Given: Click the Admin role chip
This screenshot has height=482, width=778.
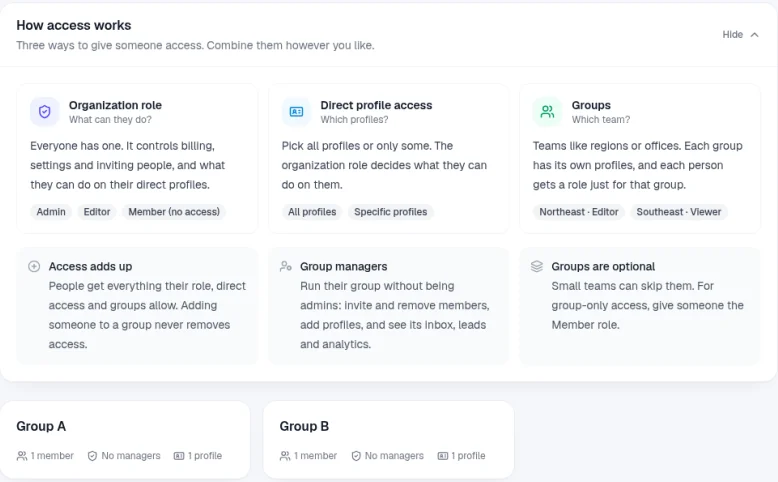Looking at the screenshot, I should pyautogui.click(x=51, y=212).
